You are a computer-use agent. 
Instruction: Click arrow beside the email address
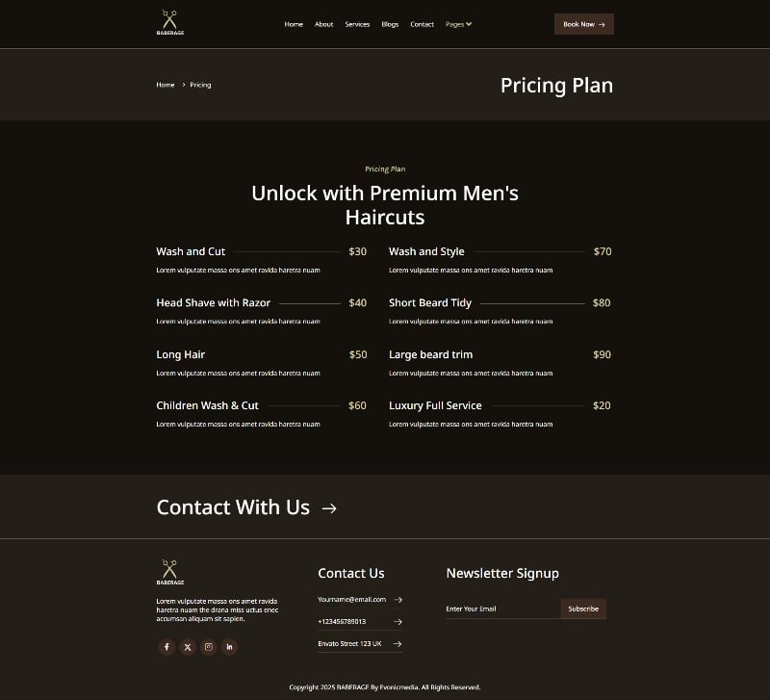pyautogui.click(x=398, y=600)
